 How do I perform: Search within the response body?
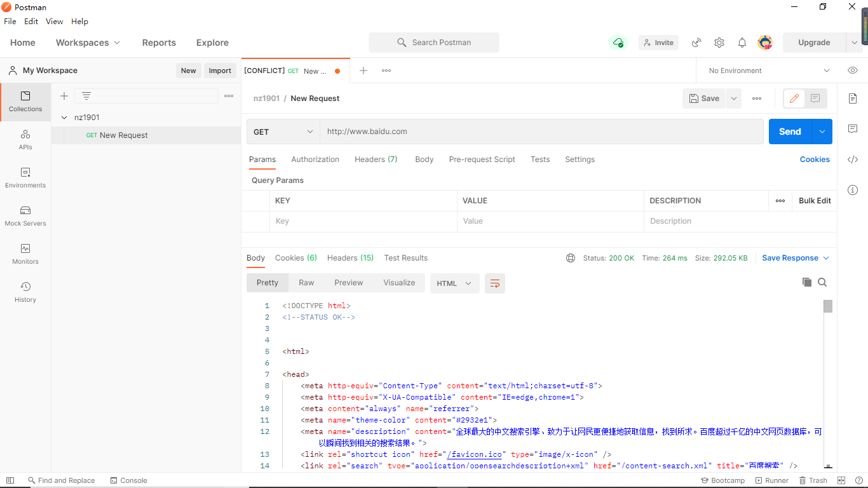(x=822, y=282)
